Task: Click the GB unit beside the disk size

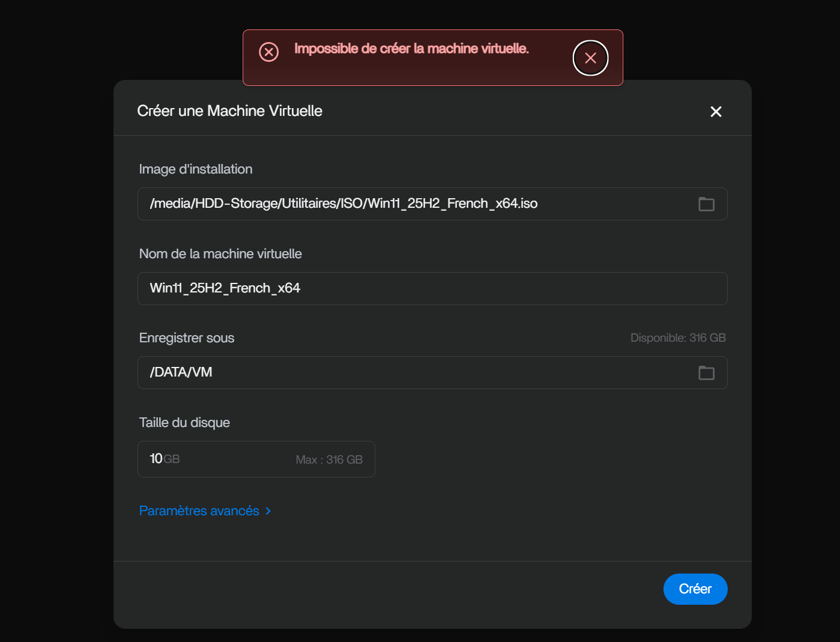Action: click(x=172, y=459)
